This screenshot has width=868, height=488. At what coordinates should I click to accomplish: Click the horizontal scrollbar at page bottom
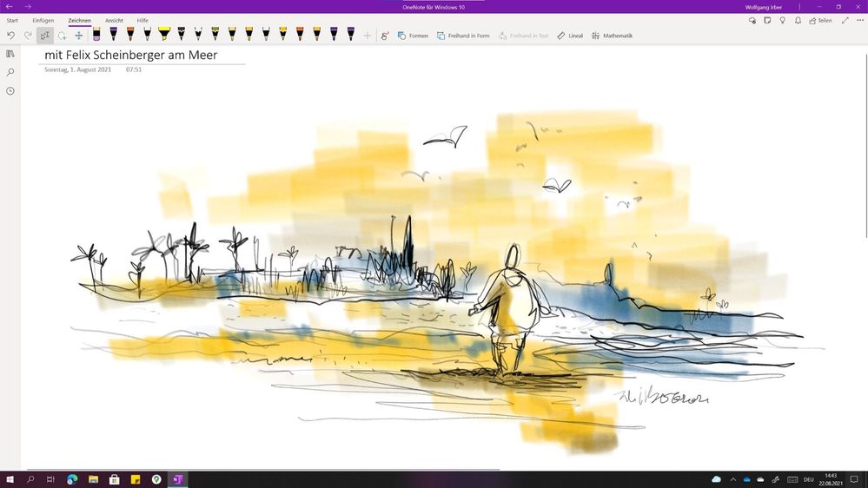point(263,470)
